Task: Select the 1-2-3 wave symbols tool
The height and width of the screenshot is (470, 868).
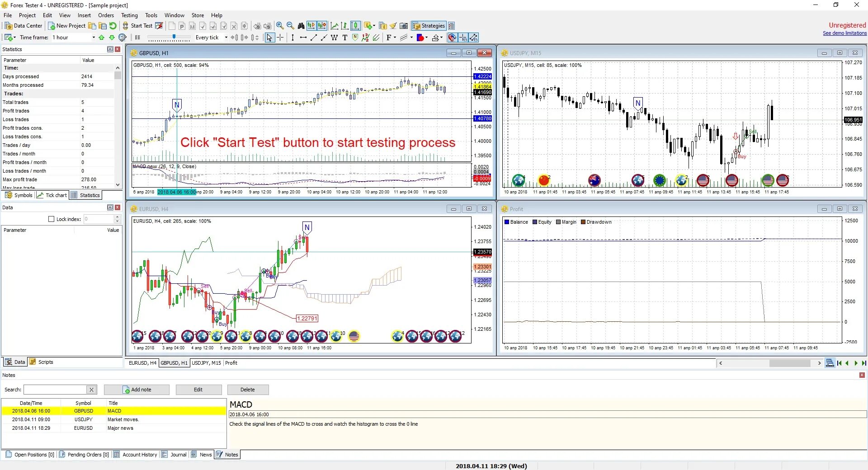Action: pyautogui.click(x=365, y=38)
